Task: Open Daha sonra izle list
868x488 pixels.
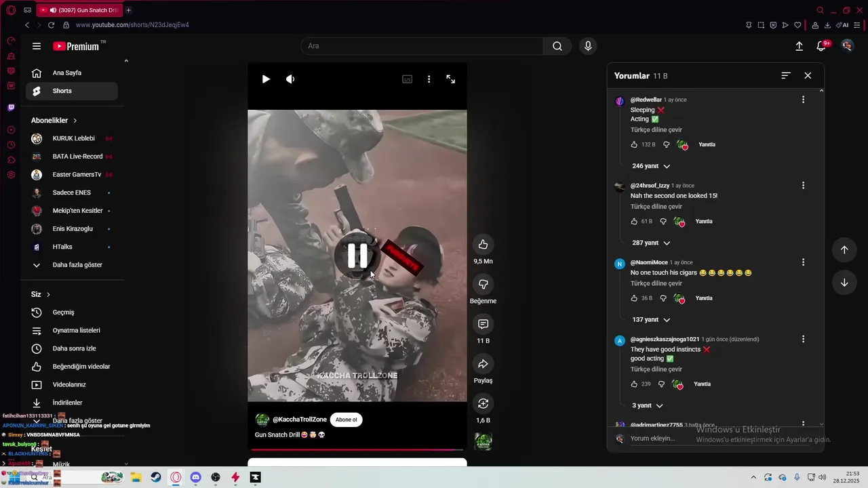Action: pos(72,348)
